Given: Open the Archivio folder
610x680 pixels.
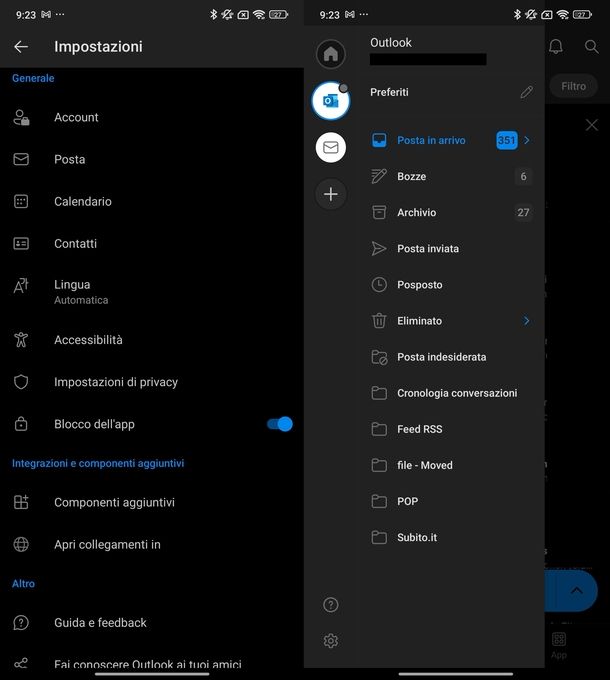Looking at the screenshot, I should (x=451, y=212).
